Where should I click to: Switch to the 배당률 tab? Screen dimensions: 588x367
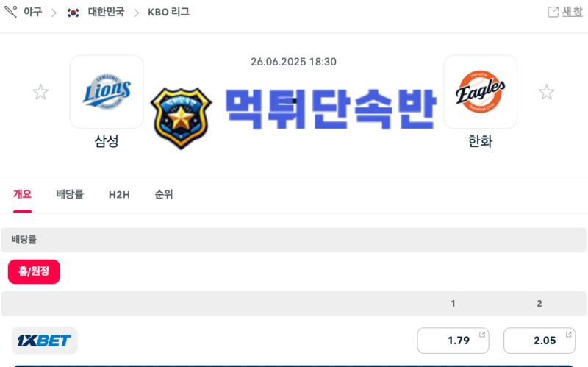click(x=70, y=194)
